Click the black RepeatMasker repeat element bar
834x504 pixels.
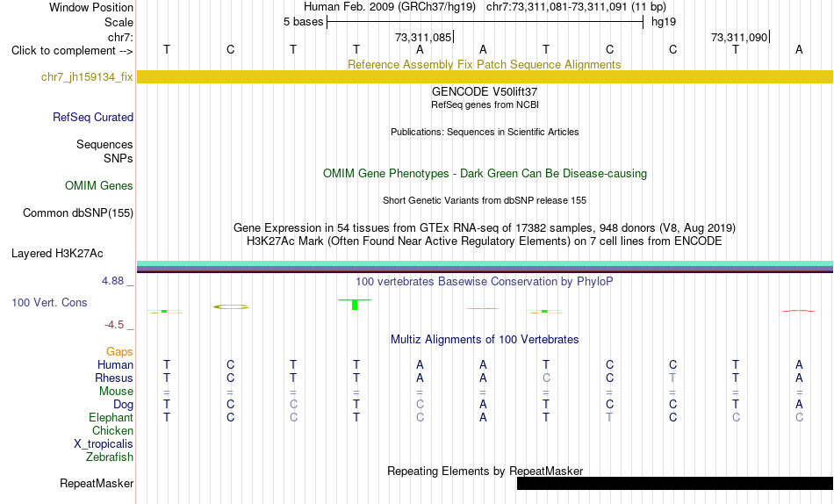click(675, 483)
